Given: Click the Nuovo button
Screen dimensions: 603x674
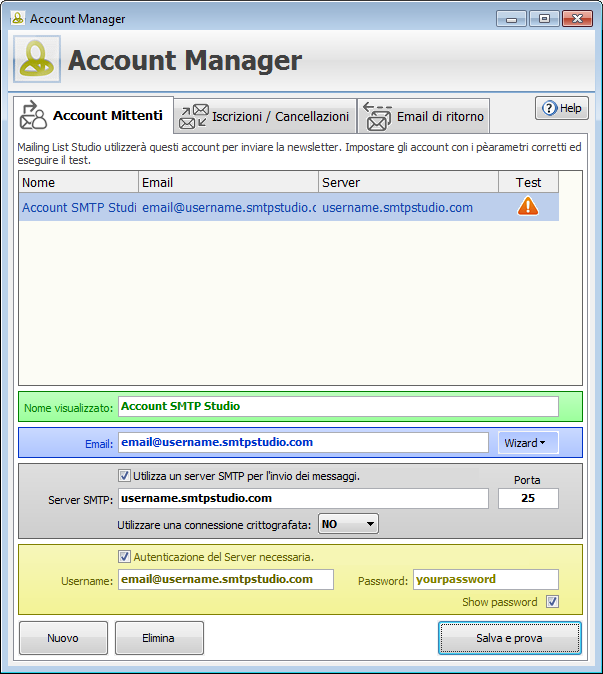Looking at the screenshot, I should pyautogui.click(x=63, y=637).
